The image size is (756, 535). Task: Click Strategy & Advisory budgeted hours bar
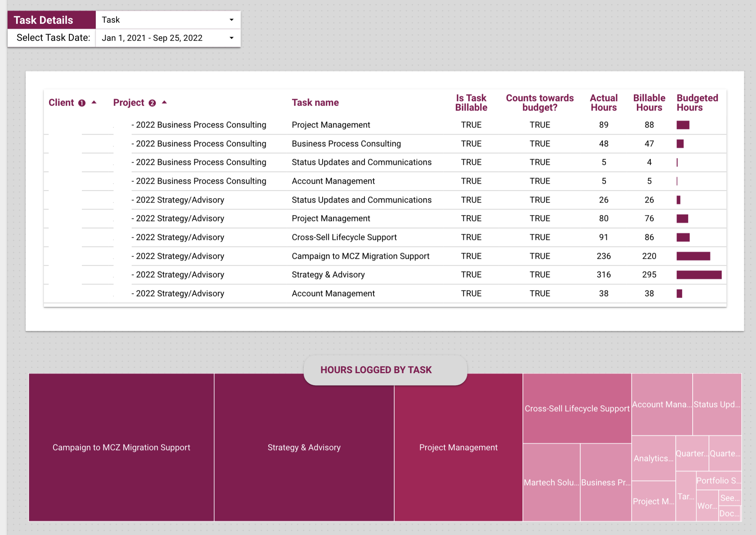pyautogui.click(x=699, y=275)
